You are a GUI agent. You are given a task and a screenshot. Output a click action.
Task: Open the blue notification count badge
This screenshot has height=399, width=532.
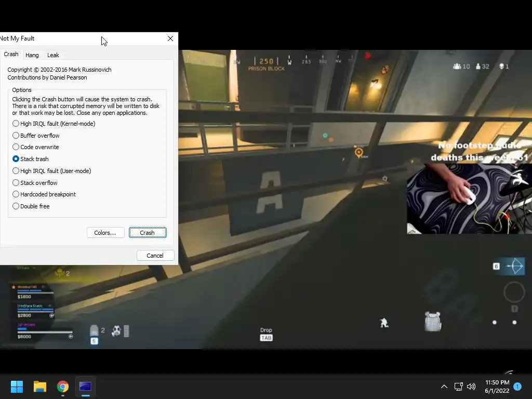[517, 387]
